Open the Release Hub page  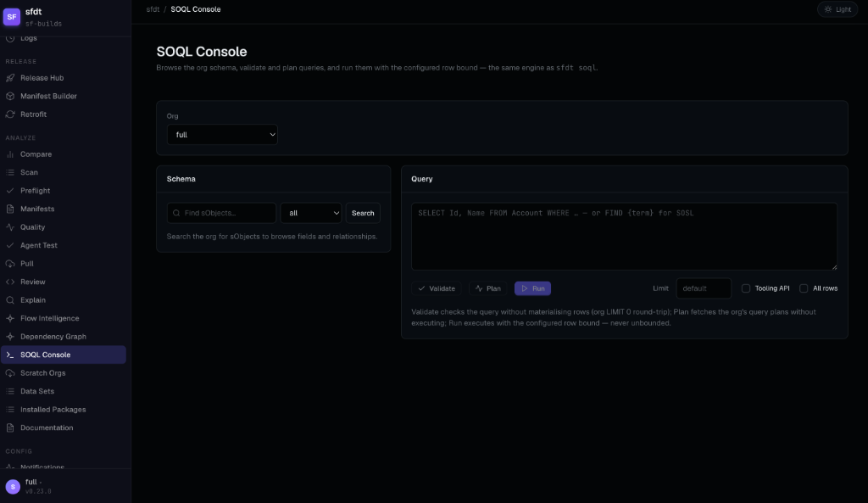click(64, 77)
